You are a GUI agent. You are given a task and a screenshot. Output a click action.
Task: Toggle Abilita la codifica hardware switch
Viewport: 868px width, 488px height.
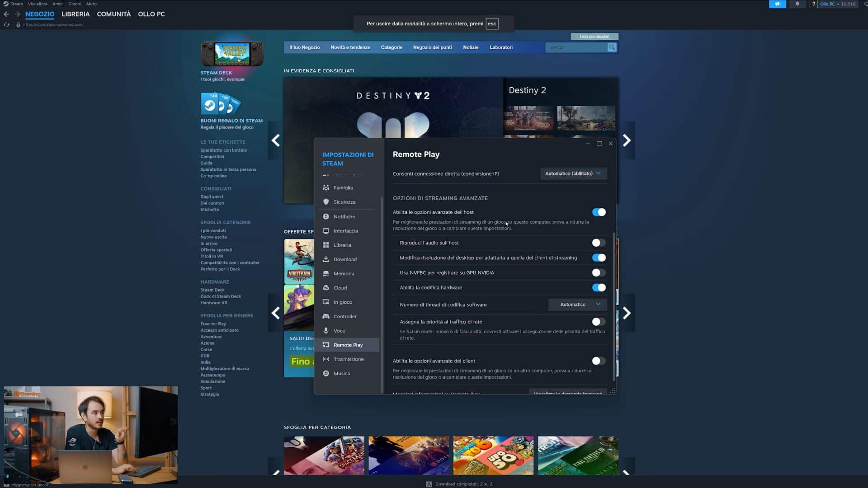point(599,288)
